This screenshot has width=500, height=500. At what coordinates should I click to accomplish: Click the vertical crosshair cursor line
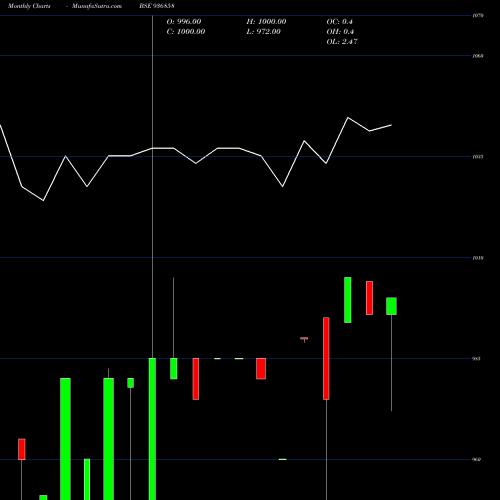click(152, 187)
